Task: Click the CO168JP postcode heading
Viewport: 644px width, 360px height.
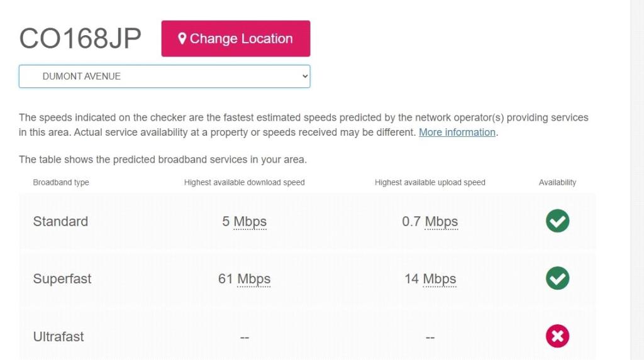Action: (80, 39)
